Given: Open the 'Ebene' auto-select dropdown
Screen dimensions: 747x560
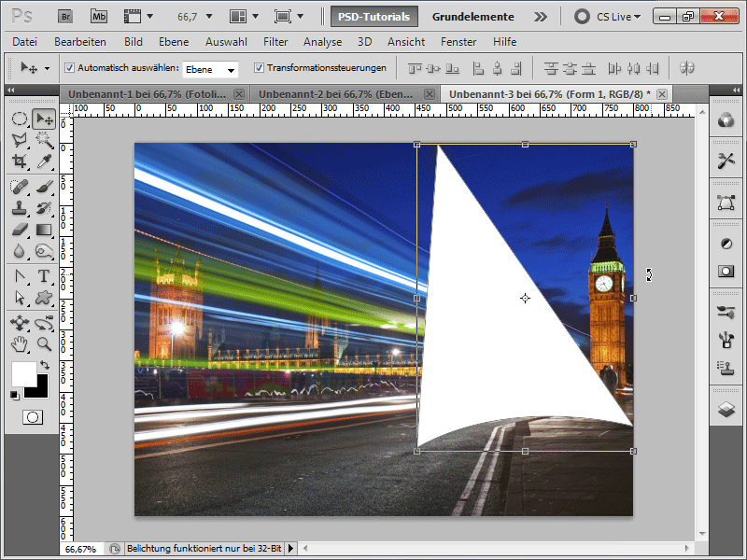Looking at the screenshot, I should [210, 69].
